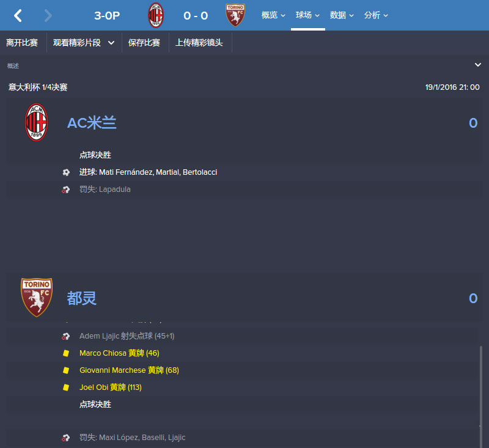
Task: Click the 上传精彩镜头 button
Action: (199, 43)
